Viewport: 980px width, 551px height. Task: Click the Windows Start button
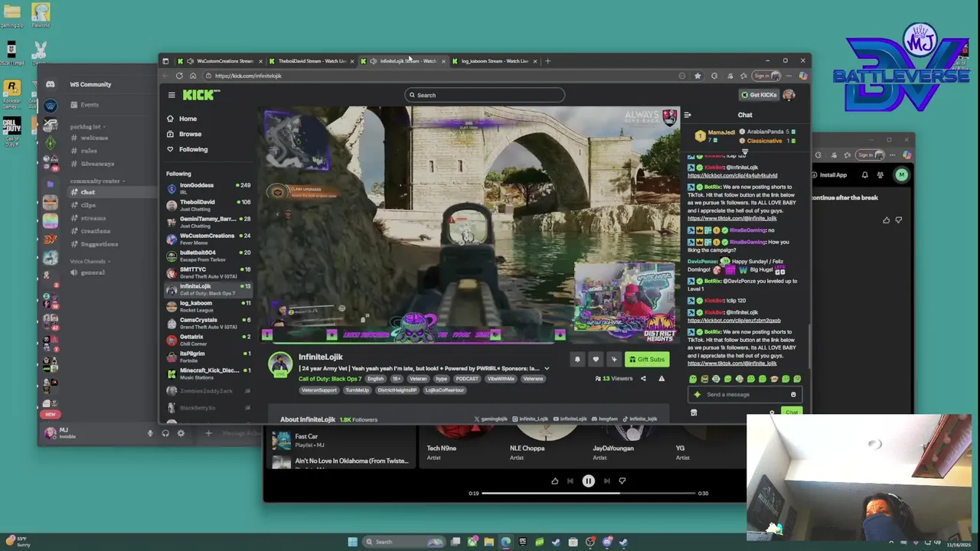click(x=352, y=542)
